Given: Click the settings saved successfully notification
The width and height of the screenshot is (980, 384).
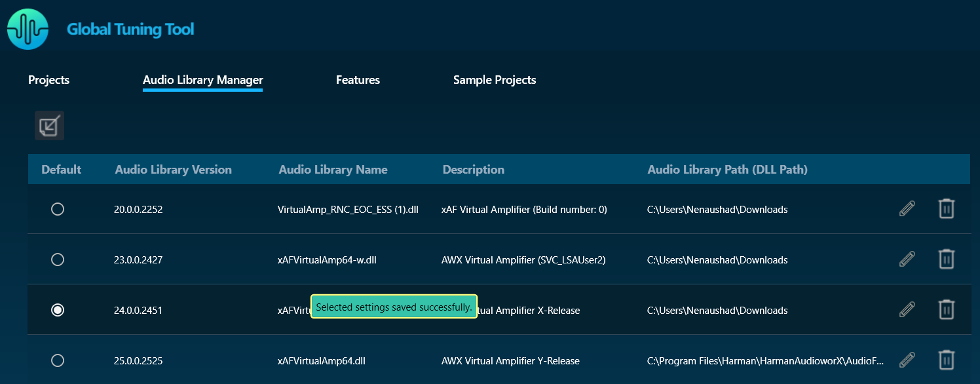Looking at the screenshot, I should (394, 307).
